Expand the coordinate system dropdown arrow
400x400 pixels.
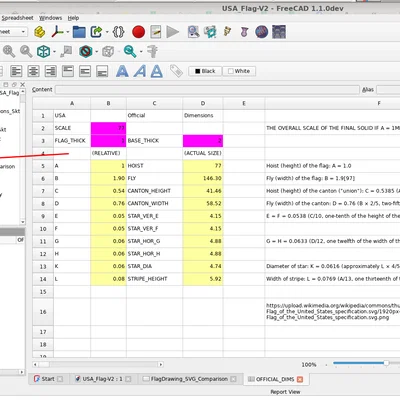click(68, 32)
